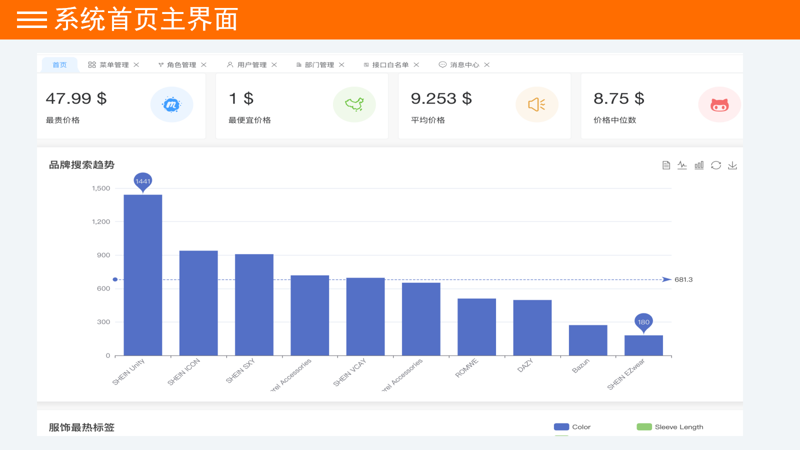Open the 接口白名单 tab
Image resolution: width=800 pixels, height=450 pixels.
pyautogui.click(x=390, y=65)
